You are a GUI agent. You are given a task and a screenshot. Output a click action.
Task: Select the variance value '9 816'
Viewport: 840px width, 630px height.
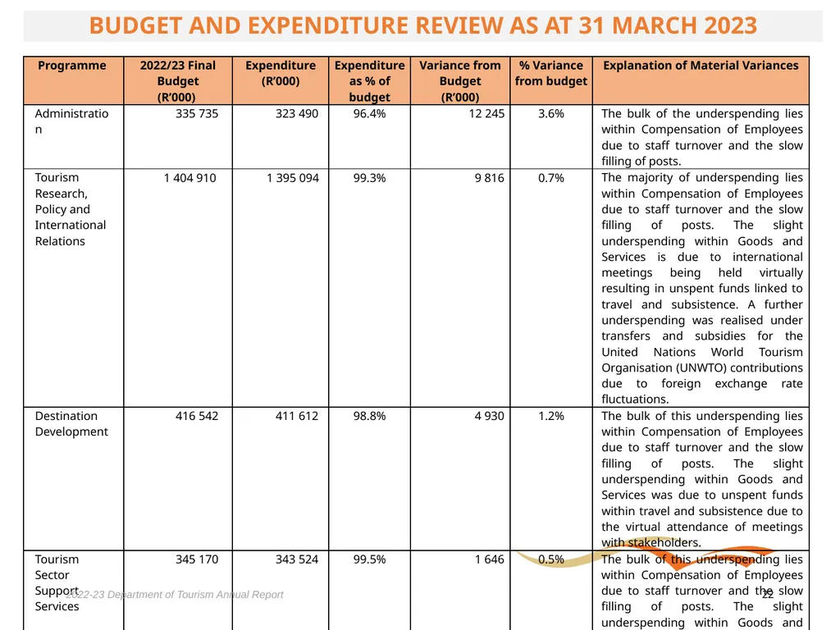[489, 178]
